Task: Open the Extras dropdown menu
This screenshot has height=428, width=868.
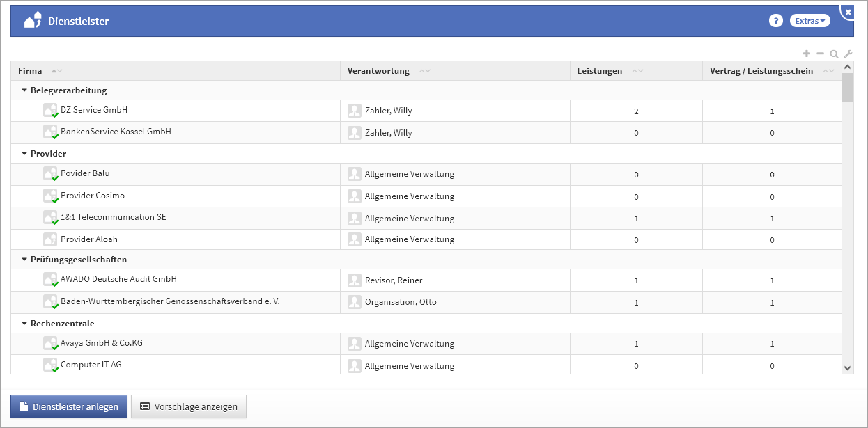Action: (x=809, y=21)
